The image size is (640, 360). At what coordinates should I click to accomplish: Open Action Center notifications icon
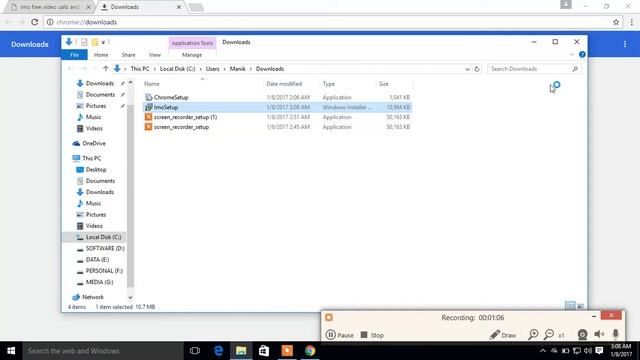(x=599, y=351)
